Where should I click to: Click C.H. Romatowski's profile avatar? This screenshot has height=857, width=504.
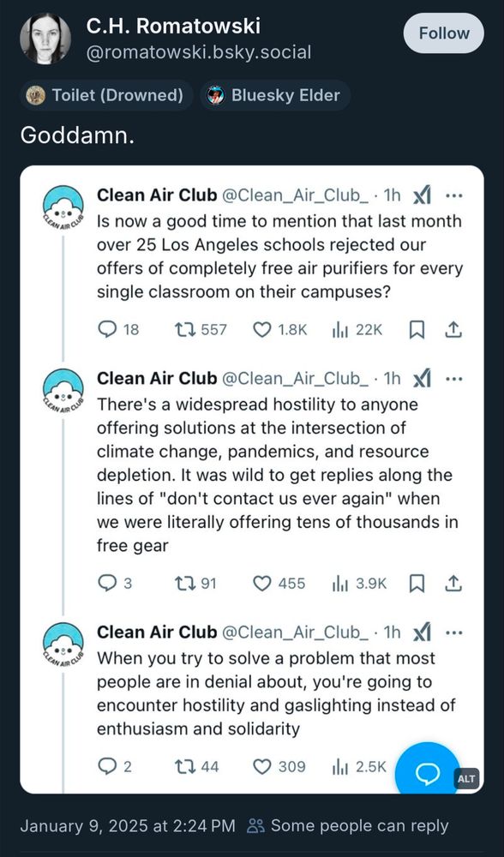tap(45, 36)
